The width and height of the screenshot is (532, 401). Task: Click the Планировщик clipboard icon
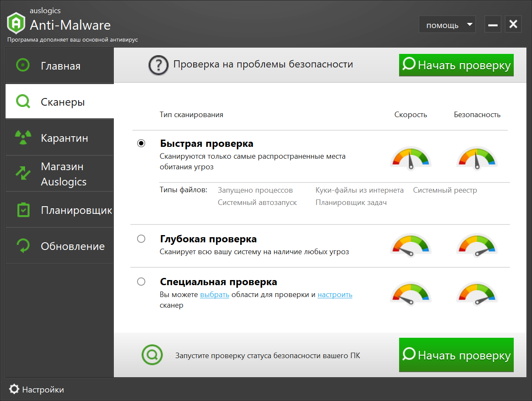(x=23, y=210)
